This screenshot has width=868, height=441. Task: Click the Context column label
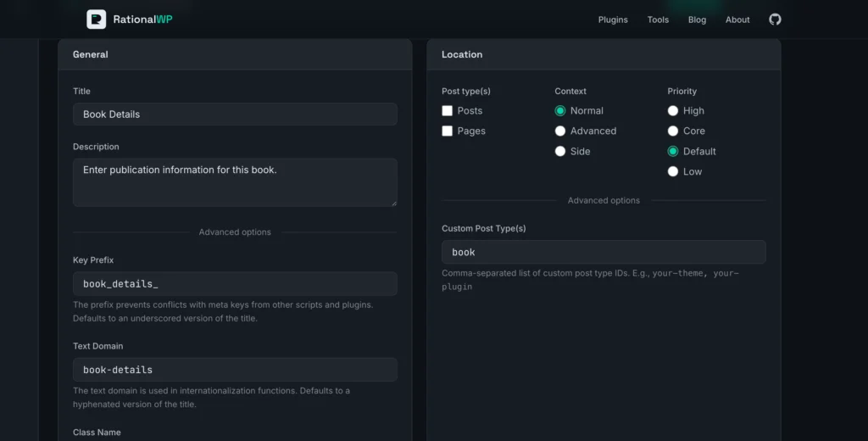click(570, 91)
